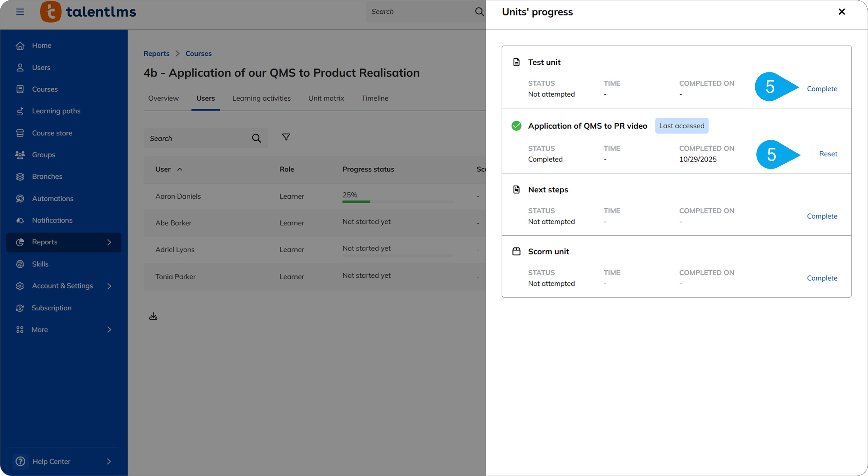Image resolution: width=868 pixels, height=476 pixels.
Task: Switch to the Unit matrix tab
Action: (326, 98)
